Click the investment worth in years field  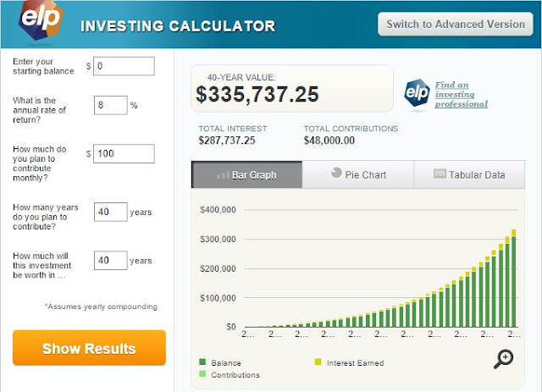111,260
